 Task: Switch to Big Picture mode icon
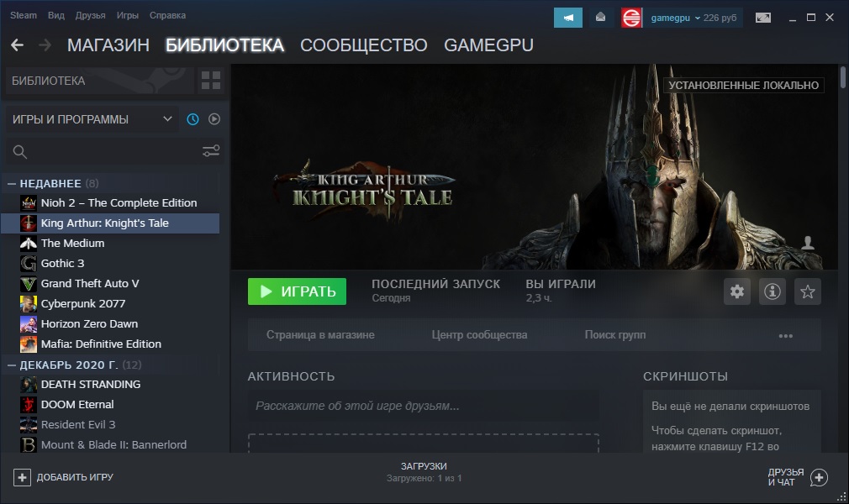pos(763,18)
